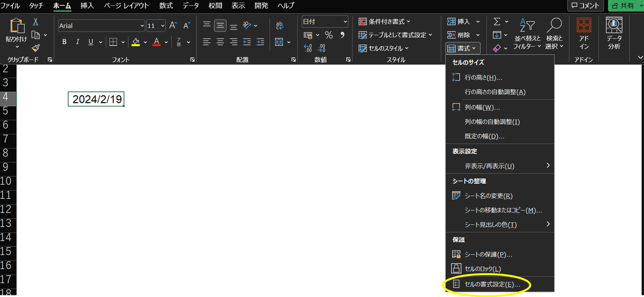Open the number format 日付 dropdown
Viewport: 644px width, 297px height.
click(345, 21)
